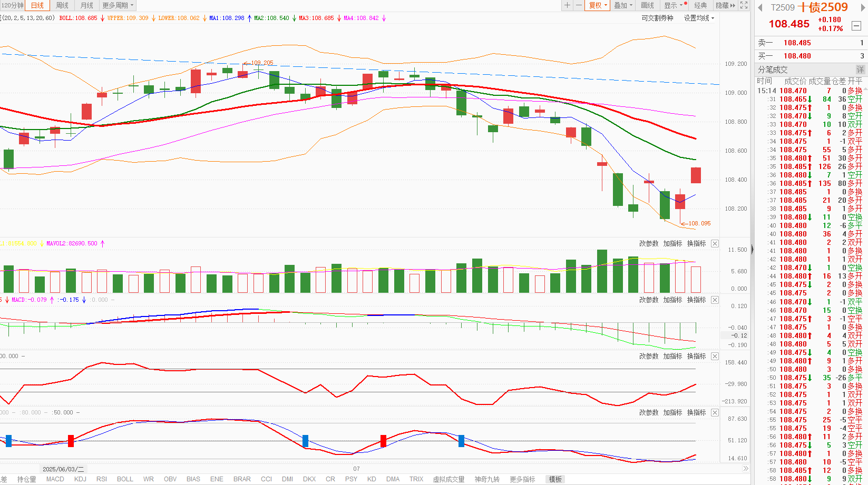868x485 pixels.
Task: Go to previous contract arrow beside T2509
Action: [760, 7]
